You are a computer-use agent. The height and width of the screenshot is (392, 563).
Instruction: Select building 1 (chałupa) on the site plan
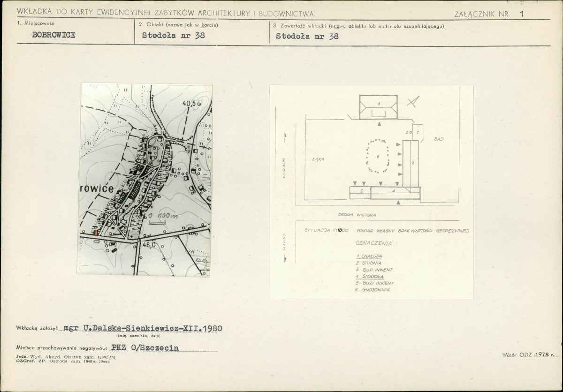tap(379, 107)
